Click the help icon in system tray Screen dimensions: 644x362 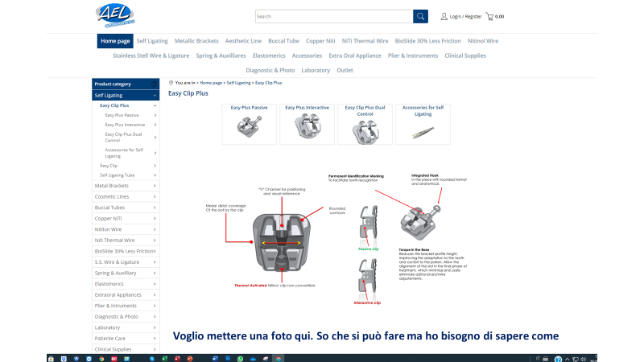coord(558,359)
